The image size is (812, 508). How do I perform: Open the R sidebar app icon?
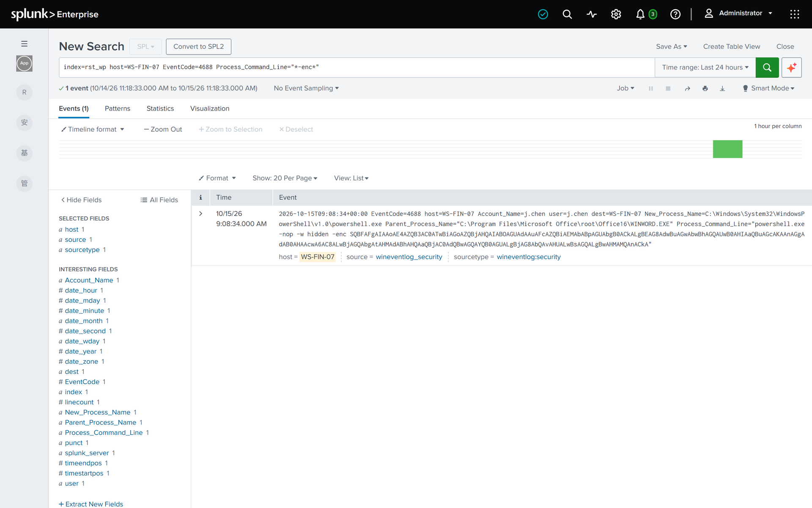[x=25, y=92]
